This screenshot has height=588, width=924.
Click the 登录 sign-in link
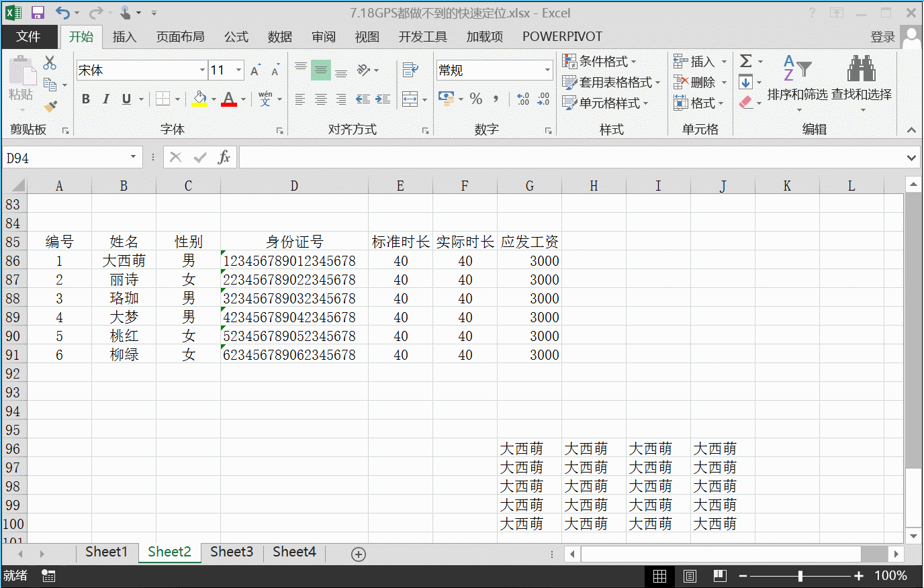coord(883,37)
